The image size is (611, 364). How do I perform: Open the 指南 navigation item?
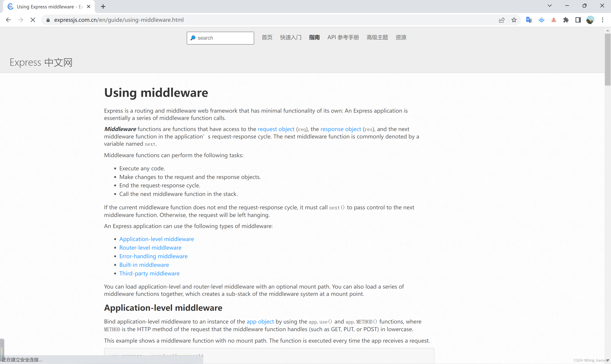[314, 38]
